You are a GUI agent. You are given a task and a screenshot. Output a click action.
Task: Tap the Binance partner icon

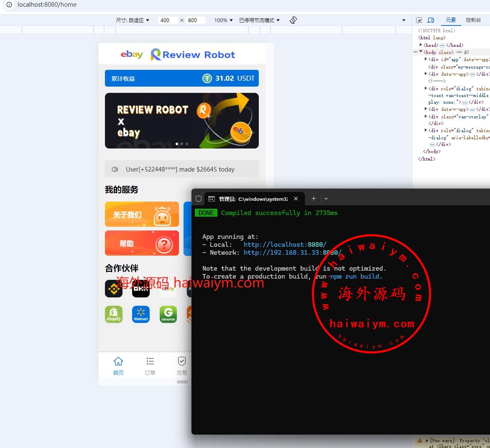coord(114,289)
